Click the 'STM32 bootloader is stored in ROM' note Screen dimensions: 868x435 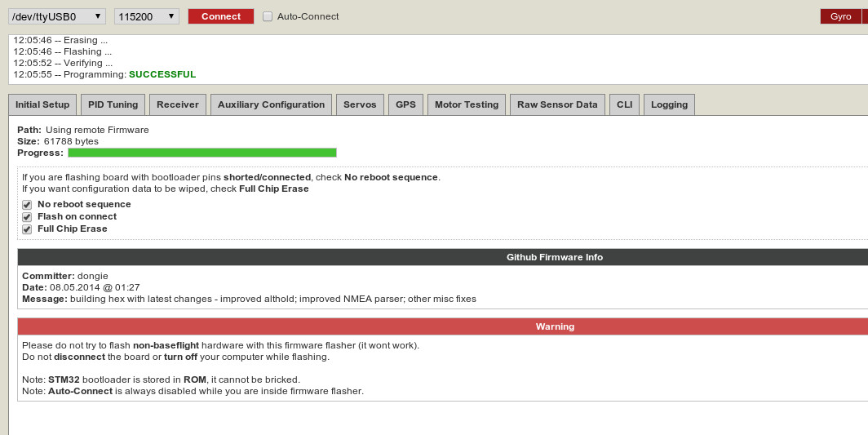tap(161, 380)
